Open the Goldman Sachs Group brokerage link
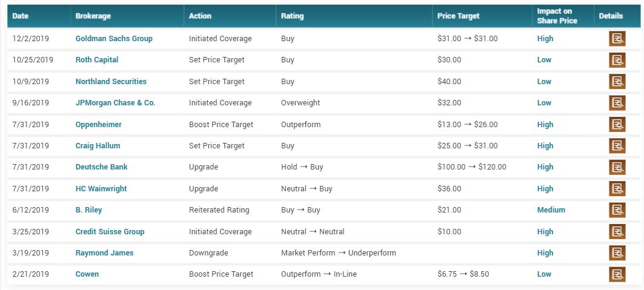This screenshot has height=290, width=644. 114,39
